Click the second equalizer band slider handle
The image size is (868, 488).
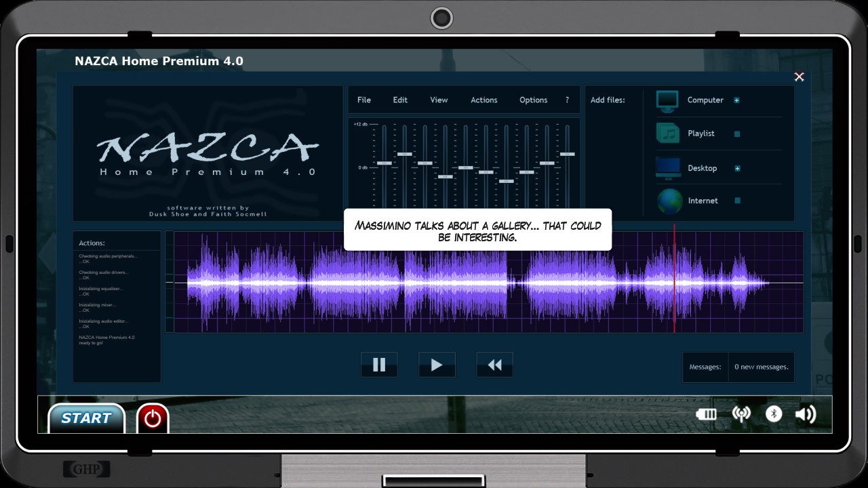point(405,155)
